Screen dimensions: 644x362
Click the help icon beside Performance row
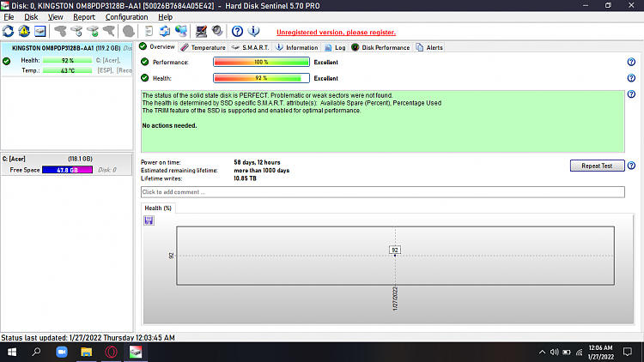(x=631, y=62)
